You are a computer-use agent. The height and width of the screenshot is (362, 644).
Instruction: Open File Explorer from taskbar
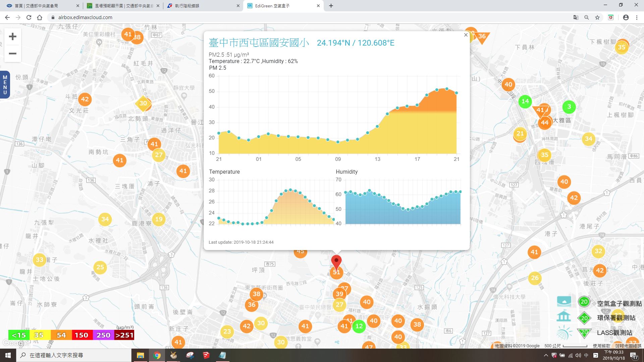(x=140, y=355)
